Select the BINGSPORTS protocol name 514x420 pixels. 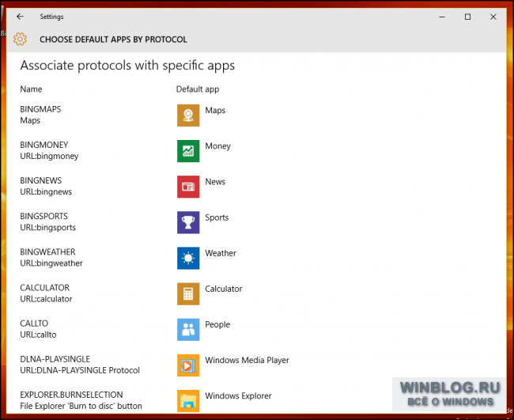point(43,217)
